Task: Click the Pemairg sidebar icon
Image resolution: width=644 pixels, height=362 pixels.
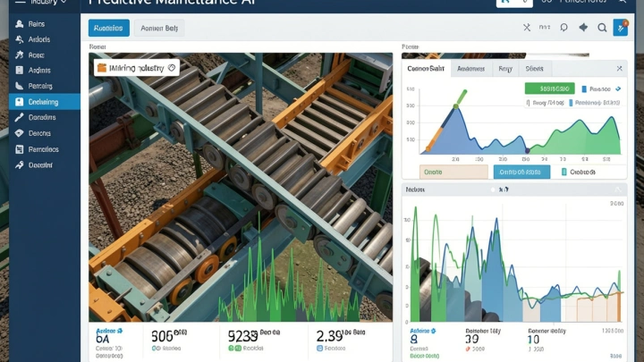Action: (x=20, y=86)
